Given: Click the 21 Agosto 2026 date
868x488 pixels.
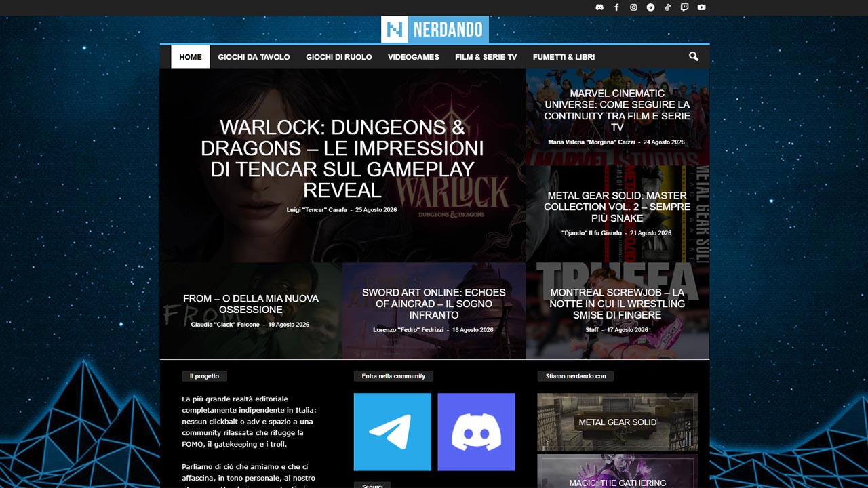Looking at the screenshot, I should tap(650, 233).
